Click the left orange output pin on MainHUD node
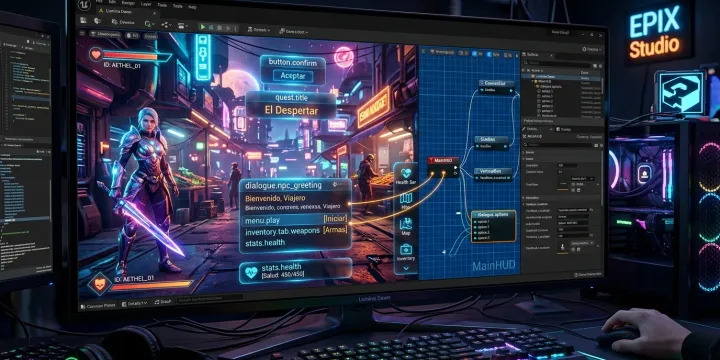The height and width of the screenshot is (360, 720). 432,174
